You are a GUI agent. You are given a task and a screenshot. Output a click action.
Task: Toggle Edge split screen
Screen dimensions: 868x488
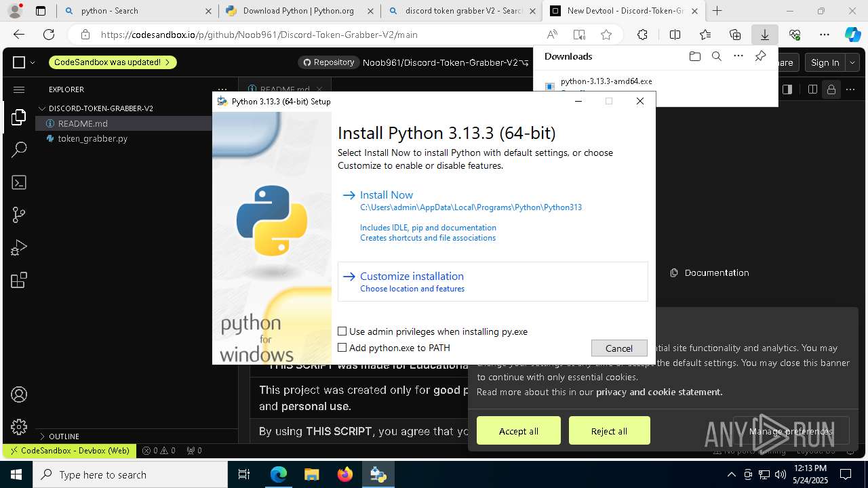coord(675,35)
